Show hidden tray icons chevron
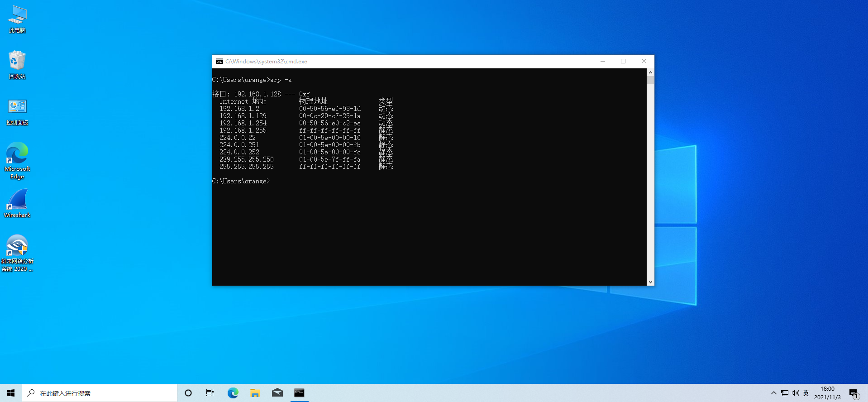The height and width of the screenshot is (402, 868). click(x=773, y=393)
